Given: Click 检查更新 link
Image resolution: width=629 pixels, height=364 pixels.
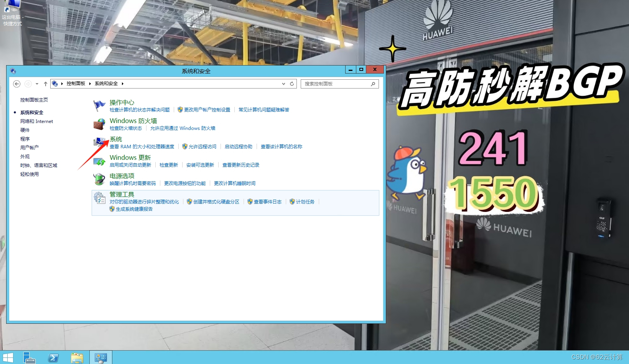Looking at the screenshot, I should (x=169, y=165).
